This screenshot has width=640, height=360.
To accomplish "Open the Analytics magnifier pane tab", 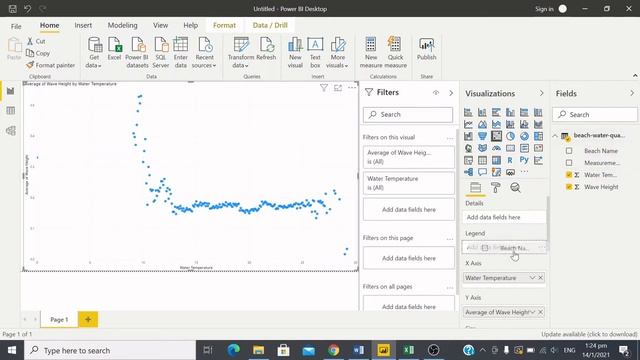I will 516,188.
